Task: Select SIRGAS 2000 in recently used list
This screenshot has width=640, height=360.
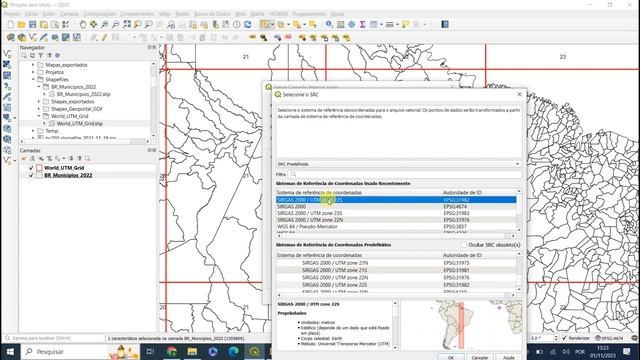Action: click(396, 207)
